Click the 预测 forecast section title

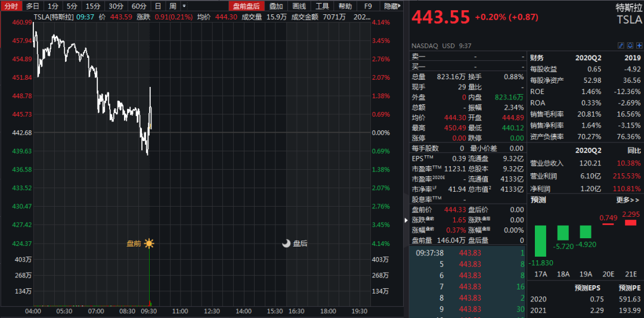[538, 200]
